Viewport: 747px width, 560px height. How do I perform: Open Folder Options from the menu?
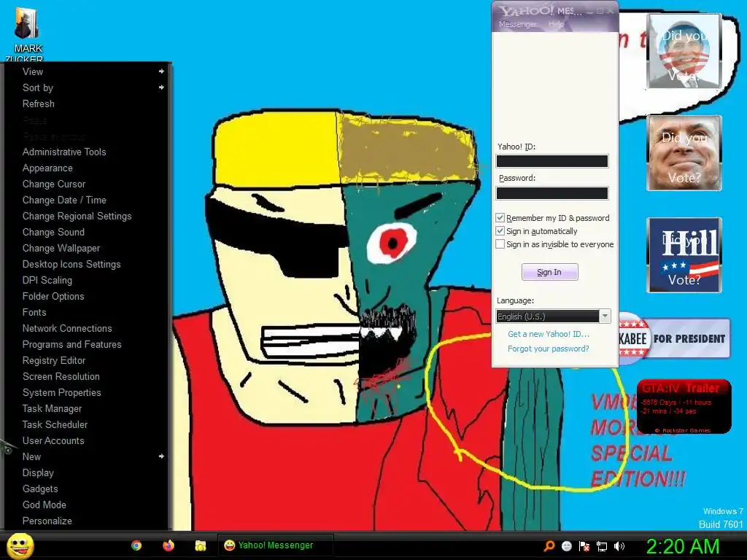click(x=87, y=296)
